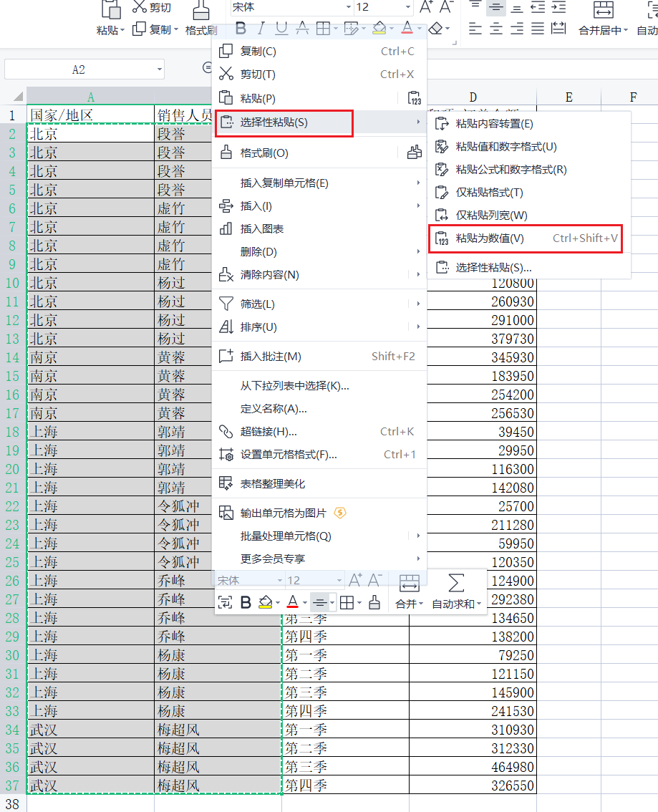Image resolution: width=658 pixels, height=812 pixels.
Task: Open borders dropdown arrow in mini toolbar
Action: [x=359, y=604]
